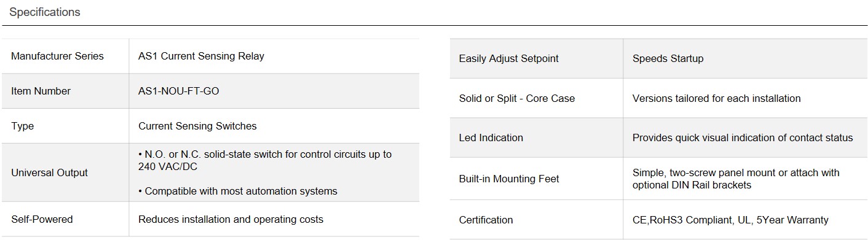Select the Universal Output label
The width and height of the screenshot is (868, 240).
point(49,172)
